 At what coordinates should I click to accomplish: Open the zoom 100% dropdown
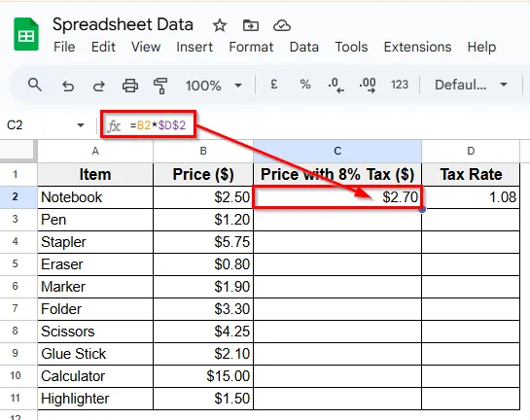214,86
